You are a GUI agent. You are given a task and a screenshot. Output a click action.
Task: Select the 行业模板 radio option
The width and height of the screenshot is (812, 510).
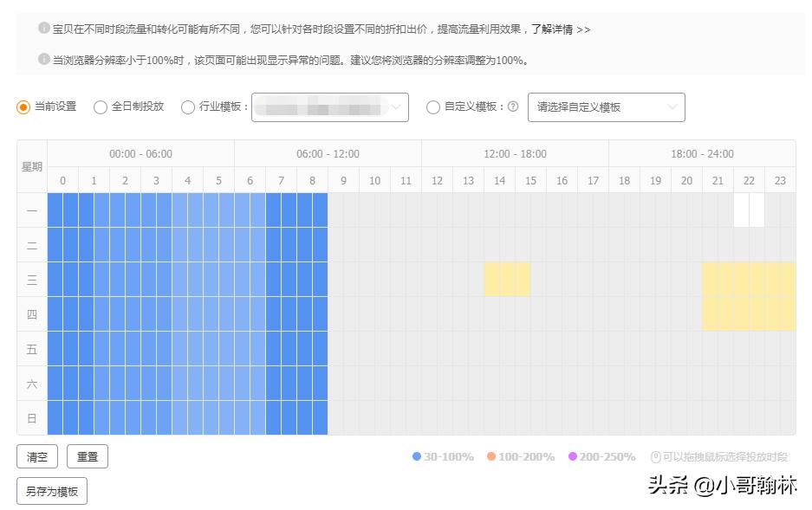tap(188, 107)
